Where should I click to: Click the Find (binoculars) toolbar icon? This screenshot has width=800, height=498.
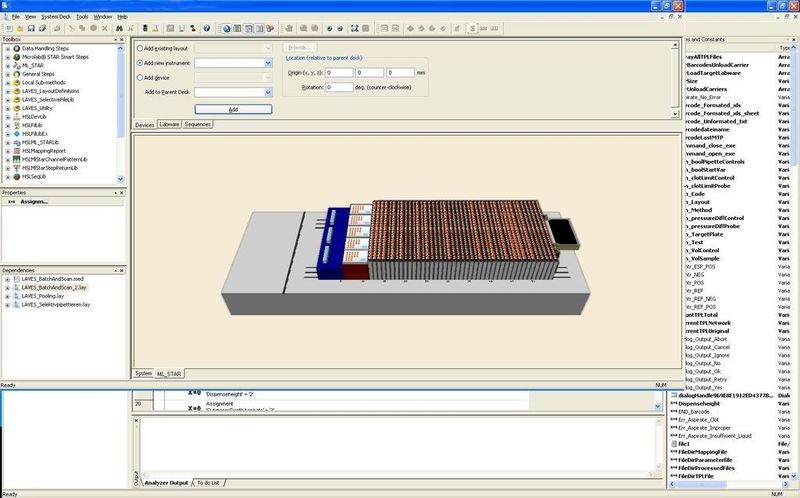[x=119, y=29]
